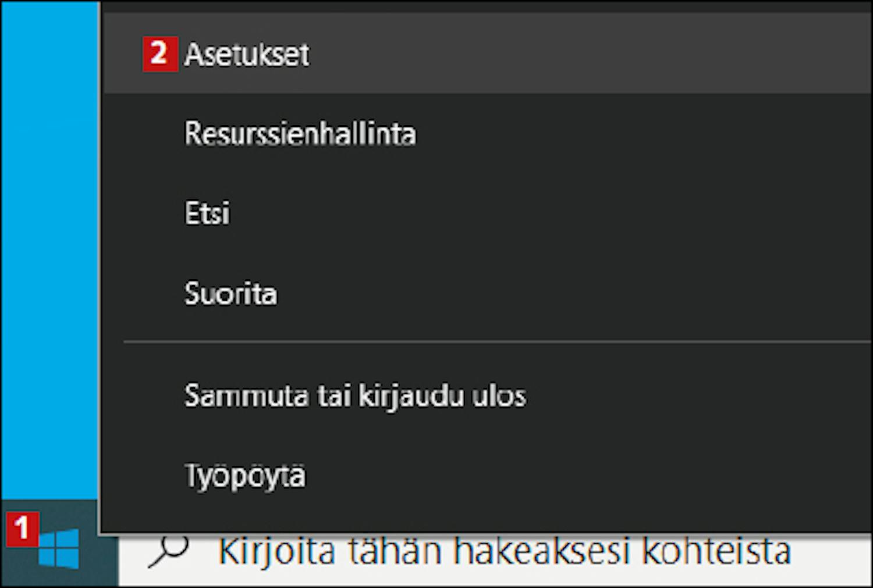Expand Sammuta tai kirjaudu ulos submenu
The width and height of the screenshot is (873, 588).
pyautogui.click(x=488, y=395)
